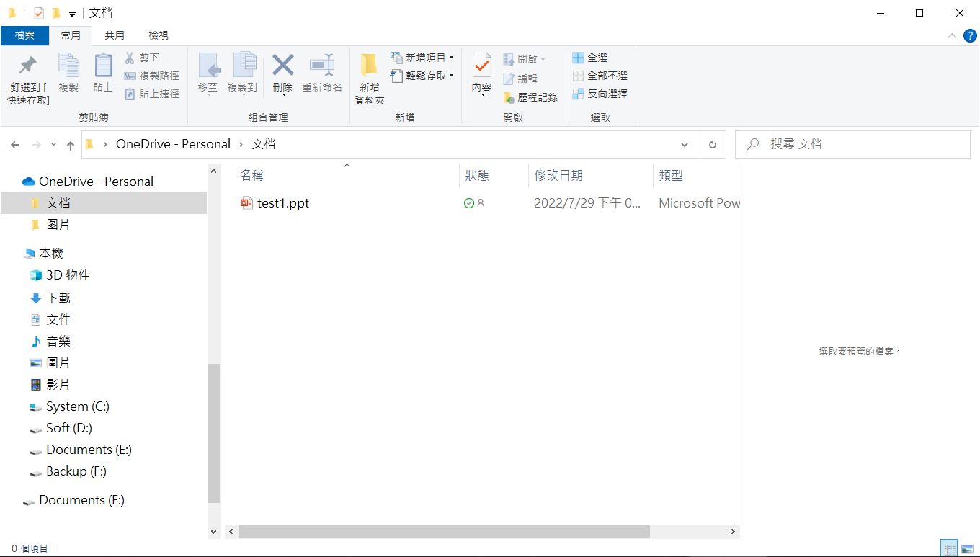Open Copy to (複製到) menu

click(x=242, y=74)
